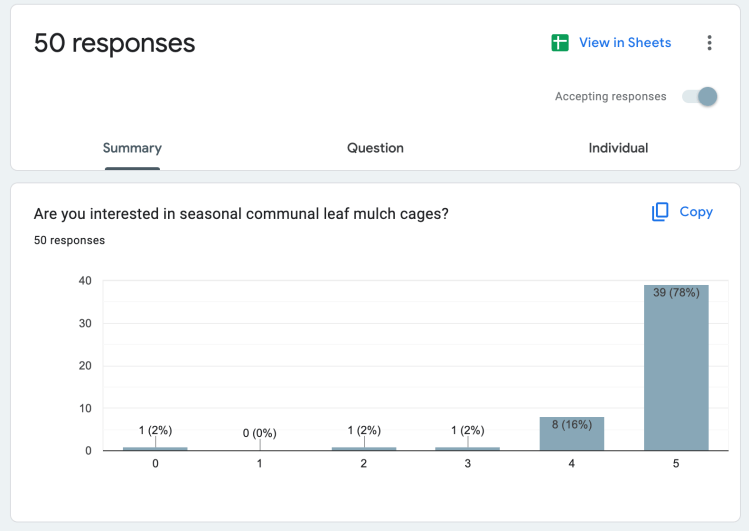
Task: Click the small bar for rating 3
Action: coord(468,448)
